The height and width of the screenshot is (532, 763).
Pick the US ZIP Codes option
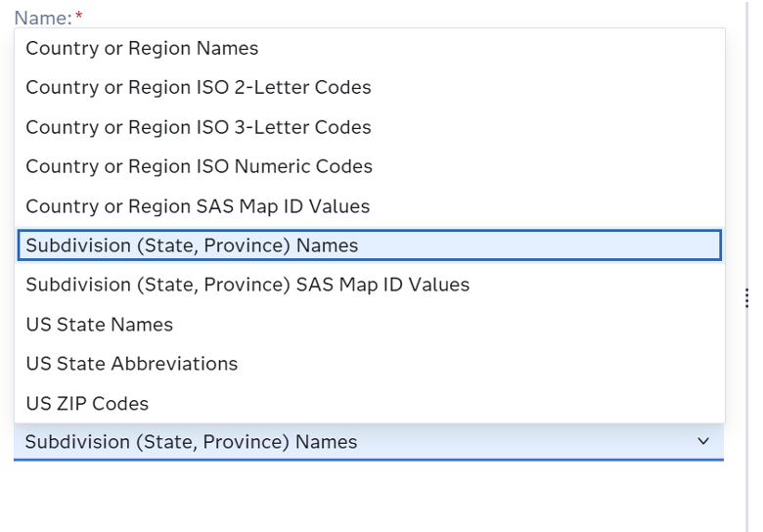87,403
